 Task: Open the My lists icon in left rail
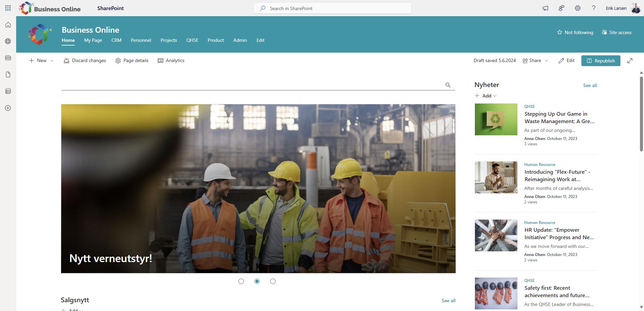[8, 91]
